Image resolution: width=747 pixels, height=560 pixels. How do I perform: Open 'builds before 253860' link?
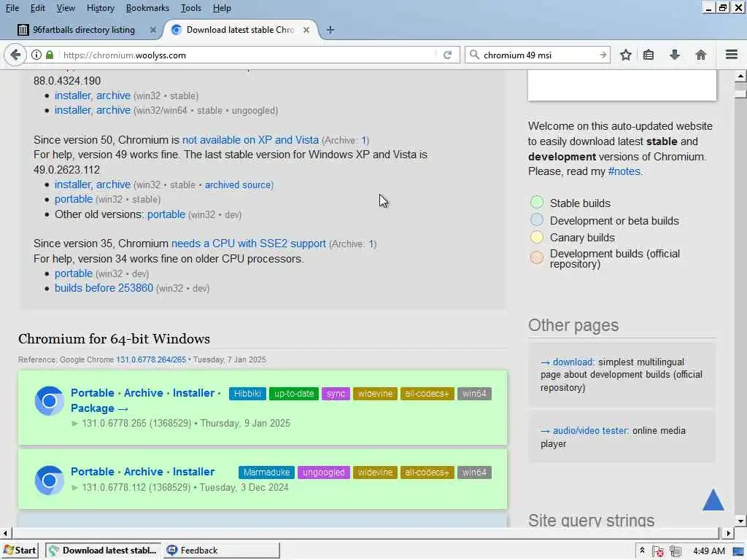[x=104, y=288]
